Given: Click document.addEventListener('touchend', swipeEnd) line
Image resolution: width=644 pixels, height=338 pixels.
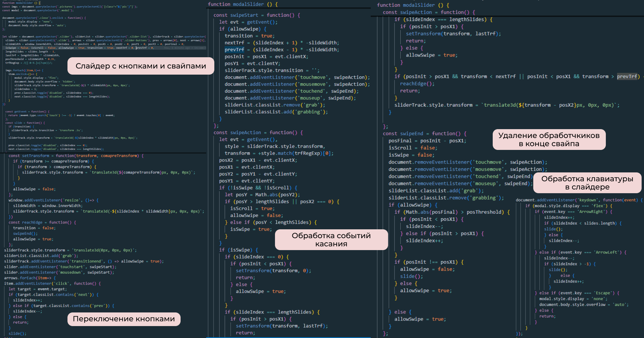Looking at the screenshot, I should point(292,91).
